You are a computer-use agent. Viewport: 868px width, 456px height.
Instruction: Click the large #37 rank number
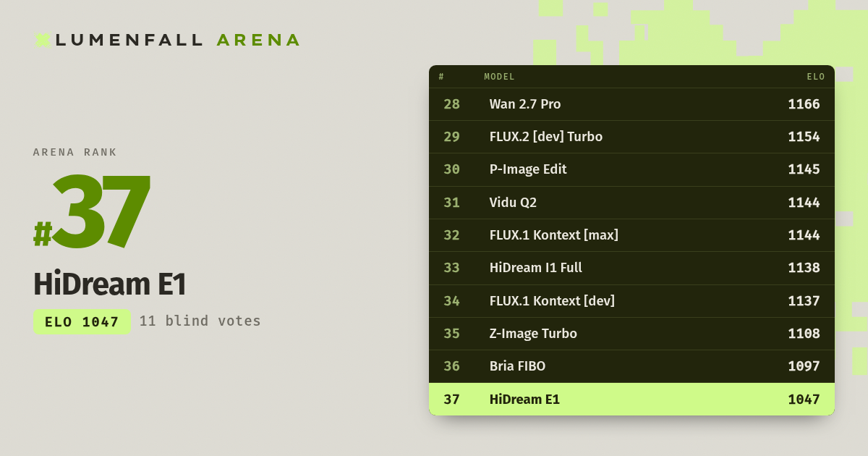point(92,211)
